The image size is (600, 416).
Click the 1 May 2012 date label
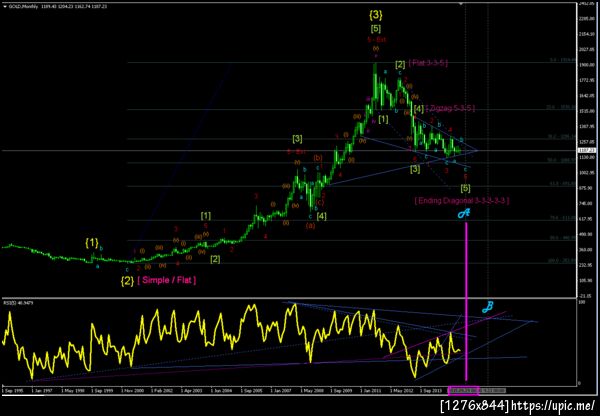coord(401,391)
